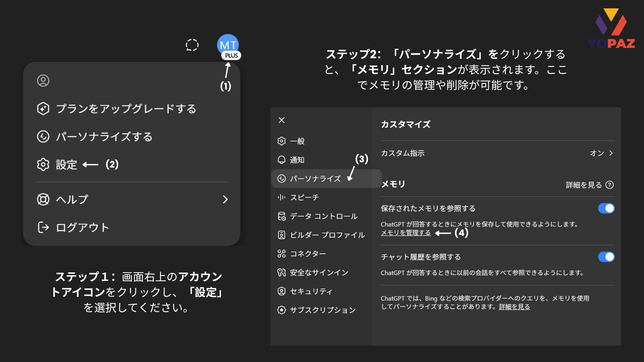Image resolution: width=644 pixels, height=362 pixels.
Task: Expand the ヘルプ submenu chevron
Action: (225, 199)
